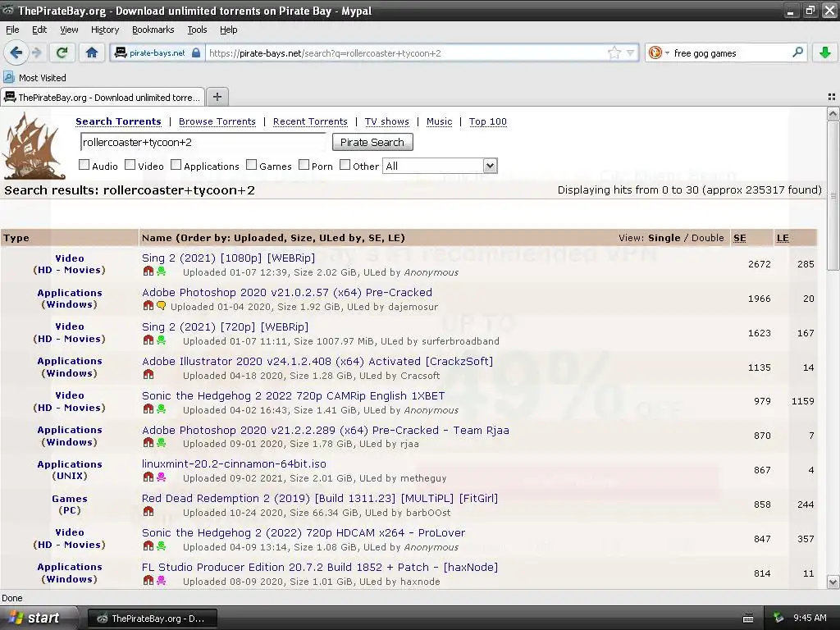Go back with the browser Back arrow

tap(16, 52)
